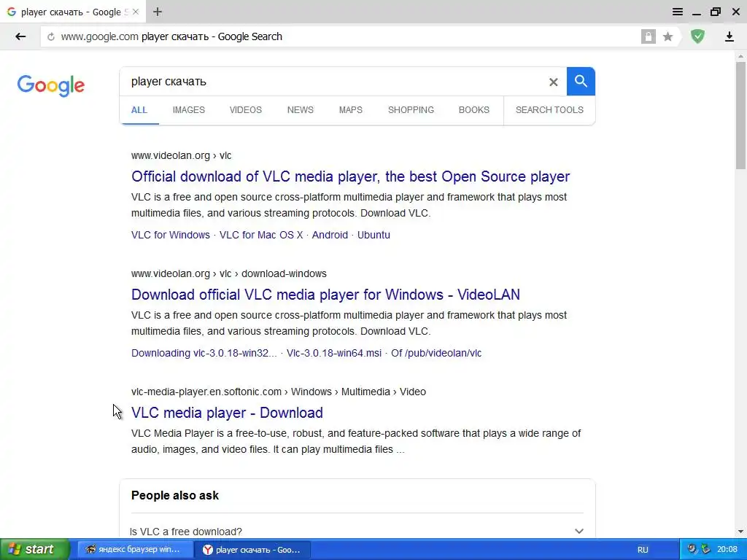Open the downloads arrow icon
The height and width of the screenshot is (560, 747).
point(729,36)
